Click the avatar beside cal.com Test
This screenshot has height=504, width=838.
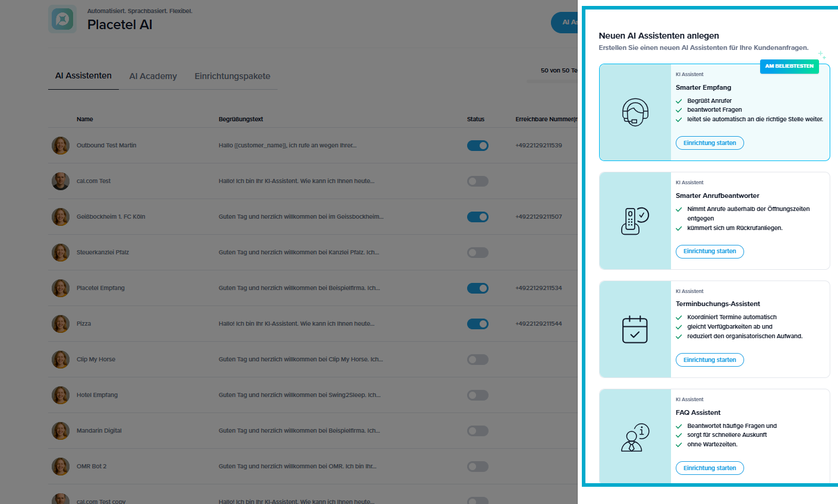[x=61, y=181]
